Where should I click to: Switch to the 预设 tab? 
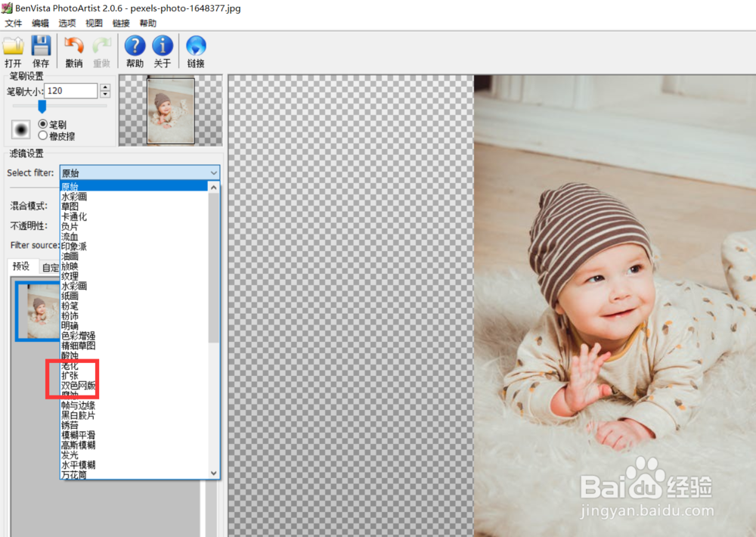pos(21,265)
